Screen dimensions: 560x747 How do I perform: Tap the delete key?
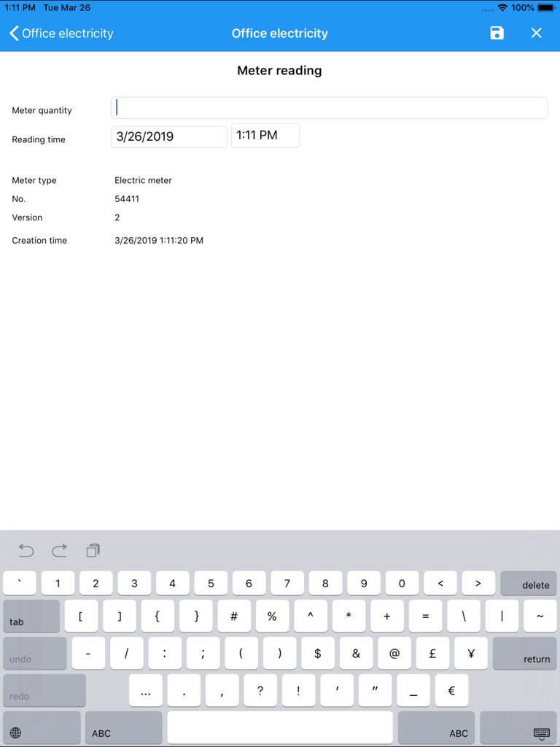[x=529, y=583]
